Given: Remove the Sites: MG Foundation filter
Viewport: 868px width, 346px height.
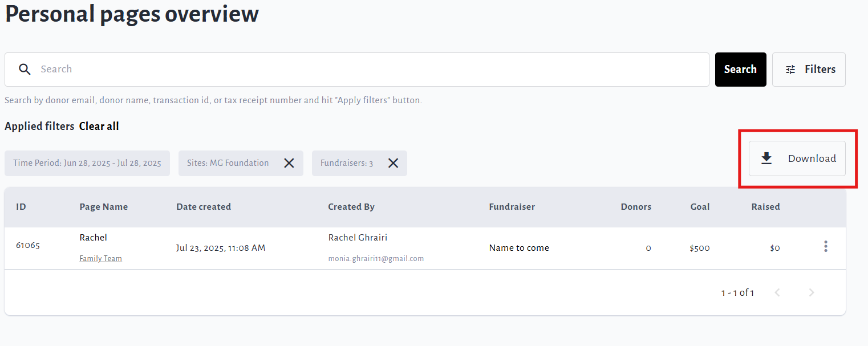Looking at the screenshot, I should coord(289,163).
